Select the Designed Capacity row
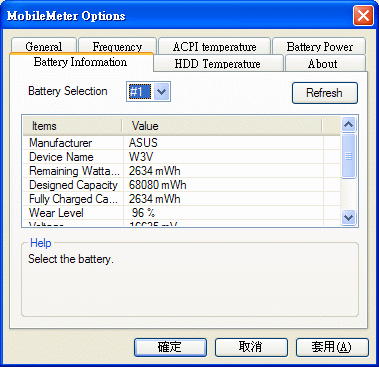The image size is (379, 367). (x=182, y=185)
